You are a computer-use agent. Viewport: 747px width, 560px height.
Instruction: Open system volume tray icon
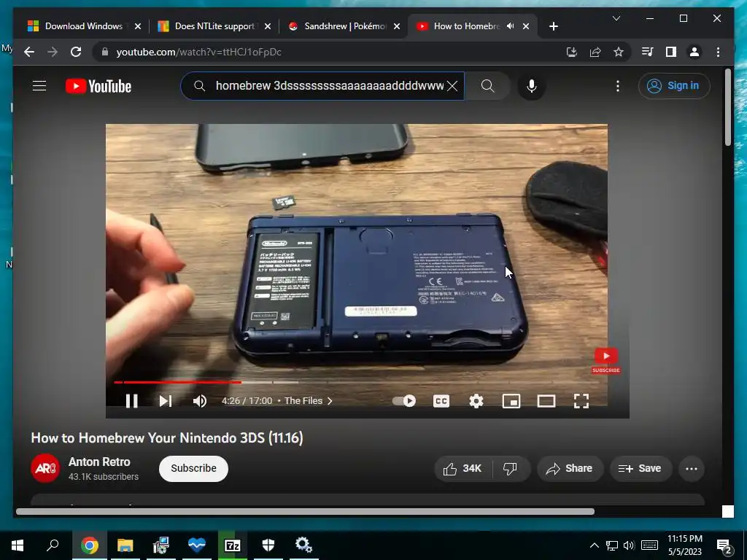[x=629, y=545]
